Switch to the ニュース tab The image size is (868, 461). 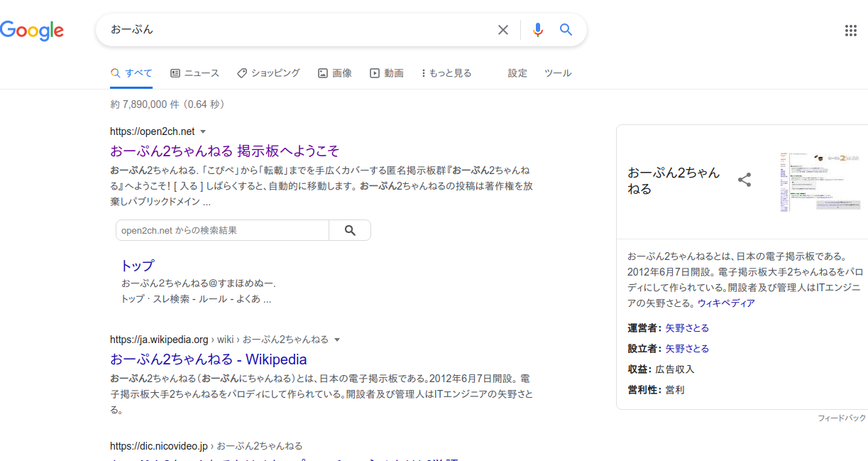pos(194,73)
